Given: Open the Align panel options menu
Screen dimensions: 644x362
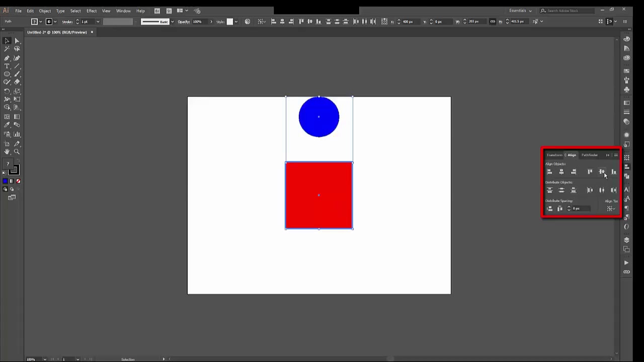Looking at the screenshot, I should (x=616, y=155).
